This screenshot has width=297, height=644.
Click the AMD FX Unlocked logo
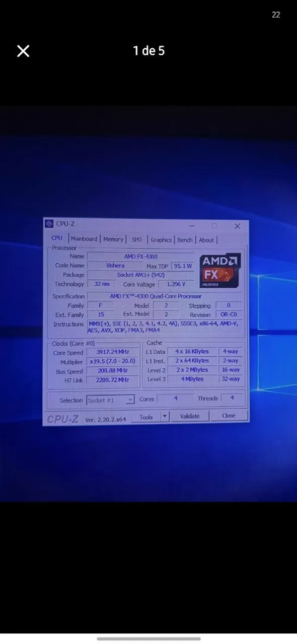pos(220,270)
